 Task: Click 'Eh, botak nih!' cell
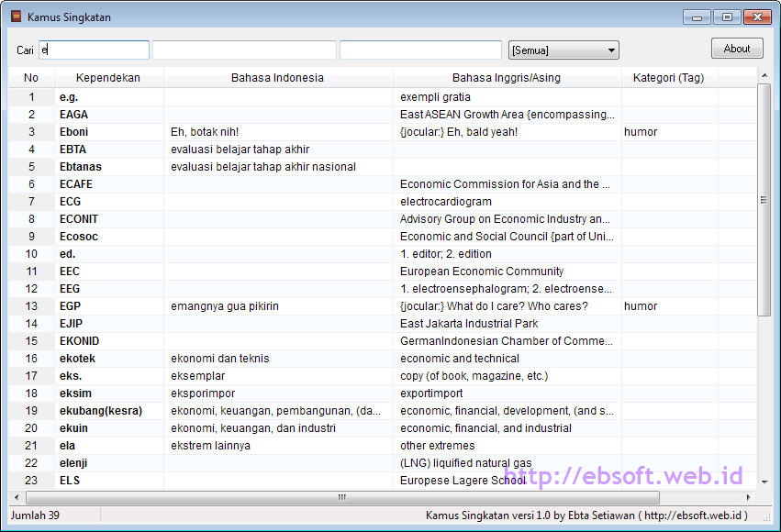click(x=205, y=132)
